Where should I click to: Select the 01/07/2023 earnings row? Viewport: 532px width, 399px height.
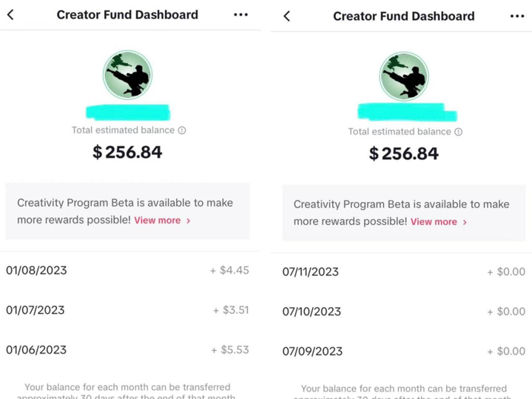point(128,310)
